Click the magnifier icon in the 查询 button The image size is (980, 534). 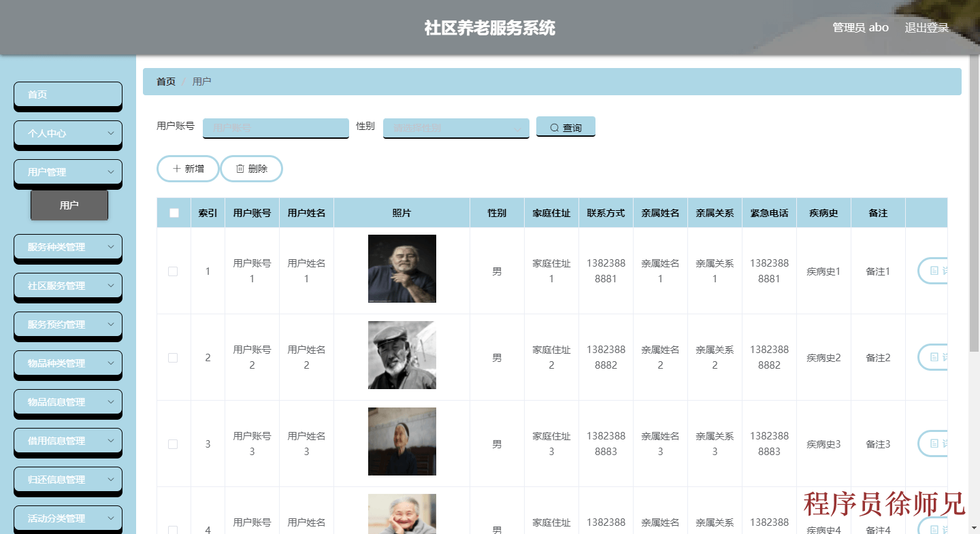click(554, 127)
